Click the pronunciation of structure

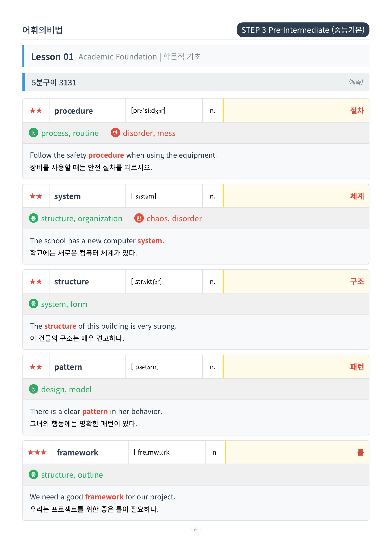coord(146,282)
